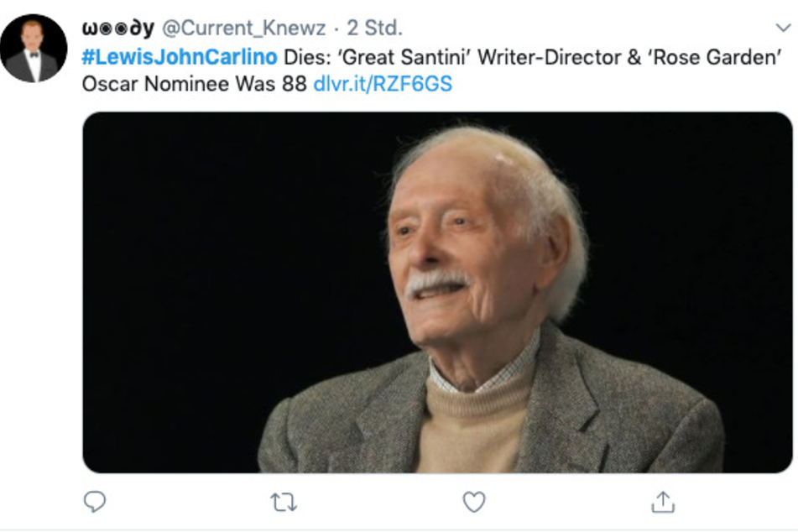Click the display name woody
The width and height of the screenshot is (798, 532).
point(118,28)
